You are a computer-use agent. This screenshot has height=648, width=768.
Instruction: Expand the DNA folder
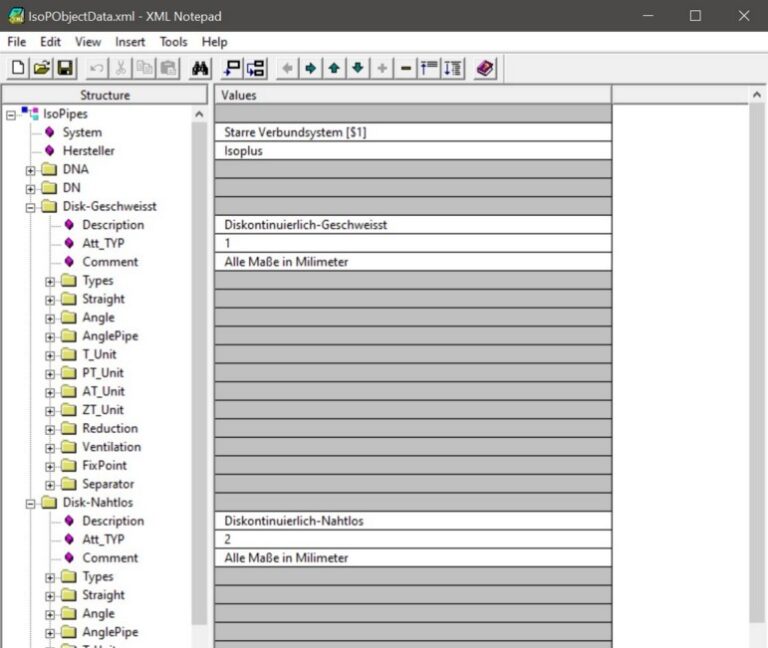(x=30, y=170)
